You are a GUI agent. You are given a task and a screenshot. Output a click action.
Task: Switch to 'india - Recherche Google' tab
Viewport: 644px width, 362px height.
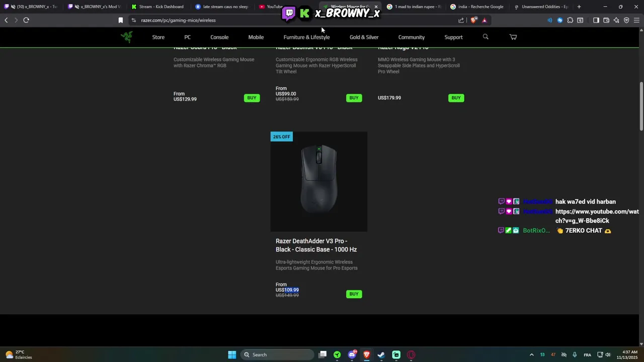tap(477, 7)
